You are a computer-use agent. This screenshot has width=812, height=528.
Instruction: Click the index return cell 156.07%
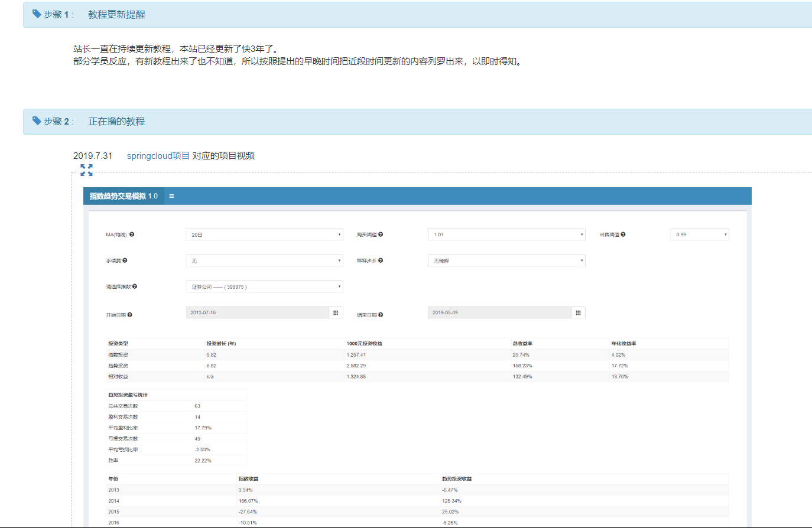coord(248,500)
